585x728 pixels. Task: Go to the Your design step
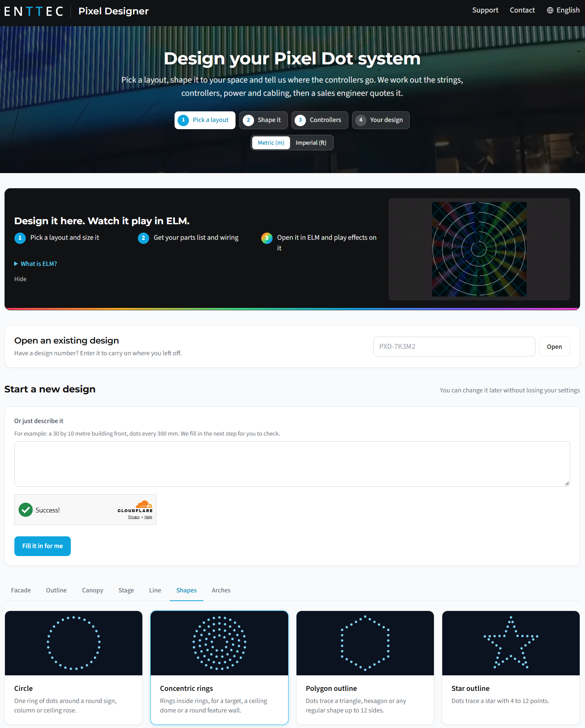[381, 120]
